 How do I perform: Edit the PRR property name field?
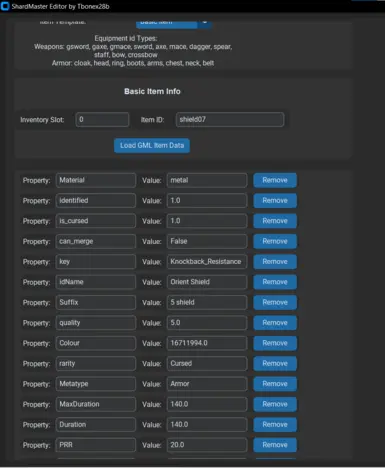click(x=96, y=445)
